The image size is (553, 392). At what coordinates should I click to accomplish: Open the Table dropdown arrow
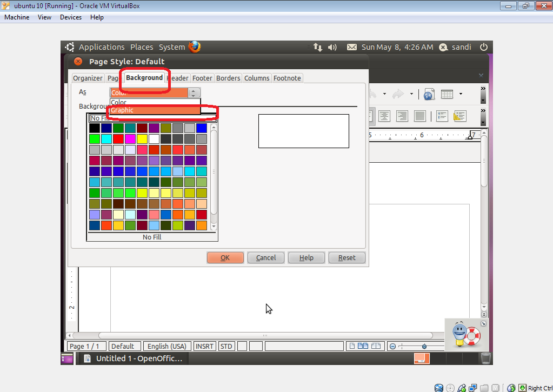click(461, 94)
